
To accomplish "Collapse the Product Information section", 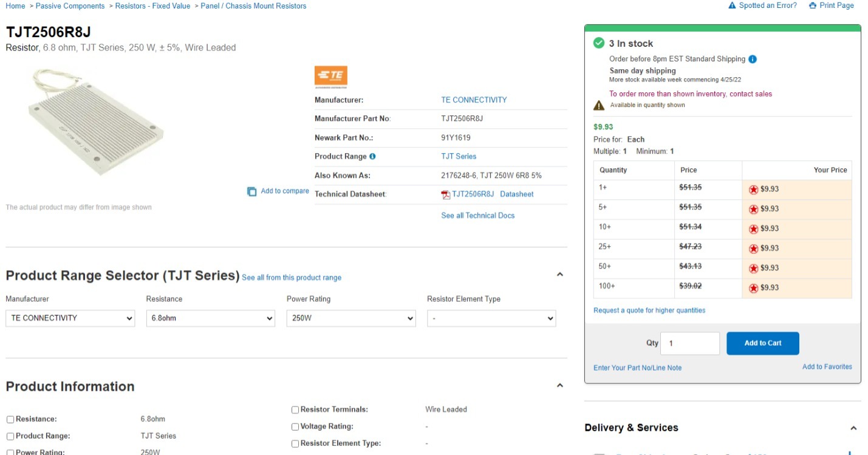I will (x=560, y=385).
